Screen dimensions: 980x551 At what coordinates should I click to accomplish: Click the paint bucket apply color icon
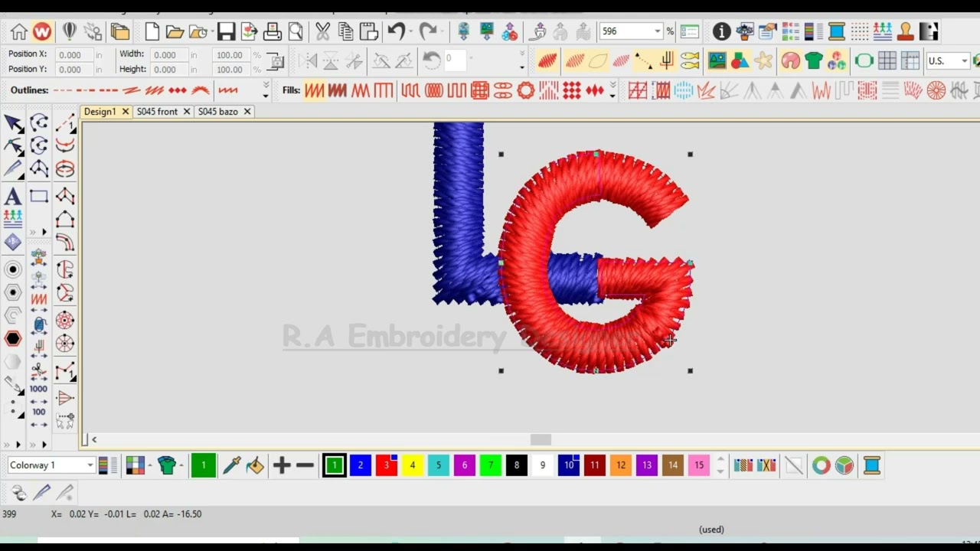tap(255, 465)
